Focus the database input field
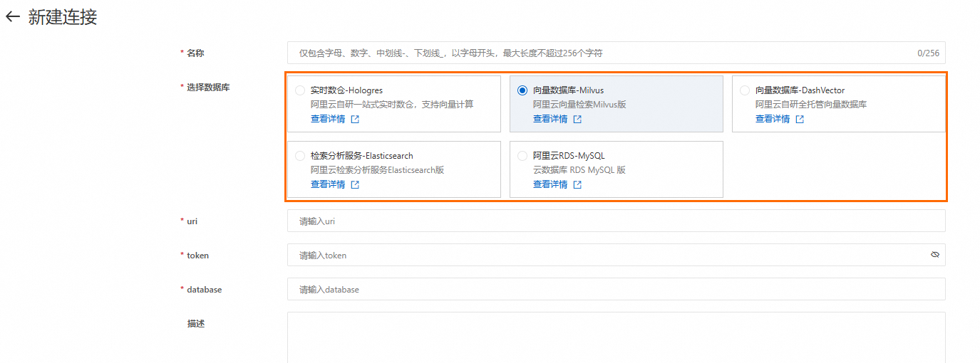980x363 pixels. point(617,289)
